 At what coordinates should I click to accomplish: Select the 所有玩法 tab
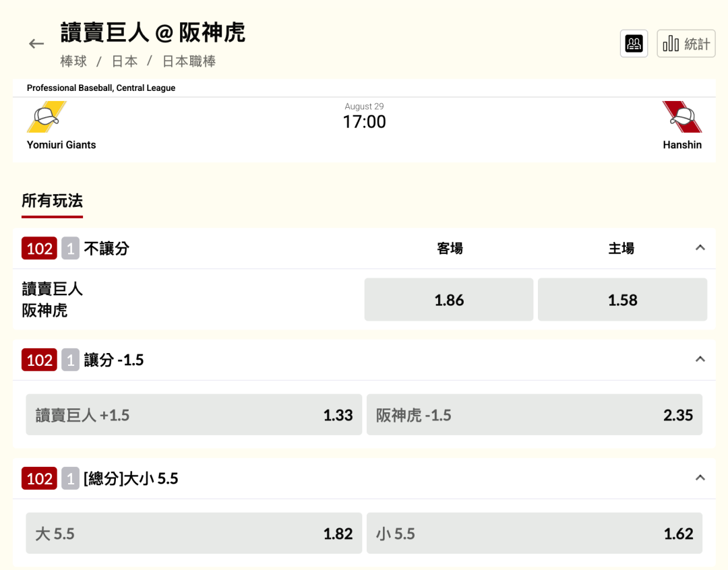point(52,201)
